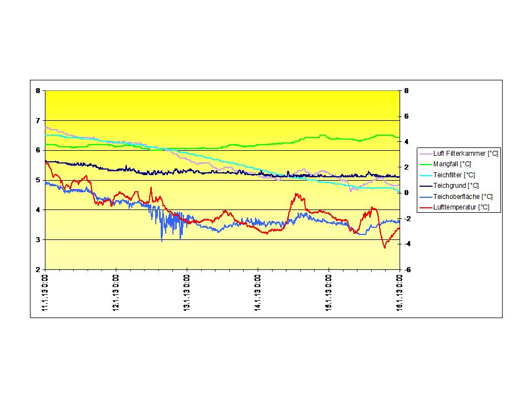The width and height of the screenshot is (532, 399).
Task: Click the Luft Filterkammer legend label
Action: point(465,154)
